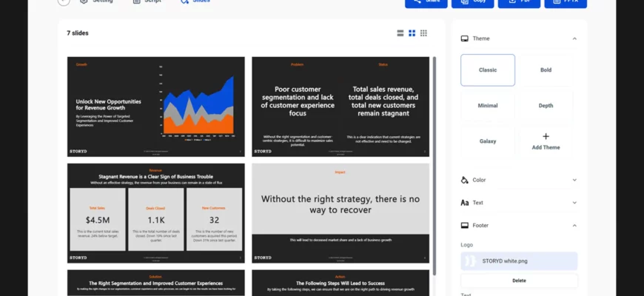The width and height of the screenshot is (644, 296).
Task: Choose the Classic theme option
Action: coord(488,70)
